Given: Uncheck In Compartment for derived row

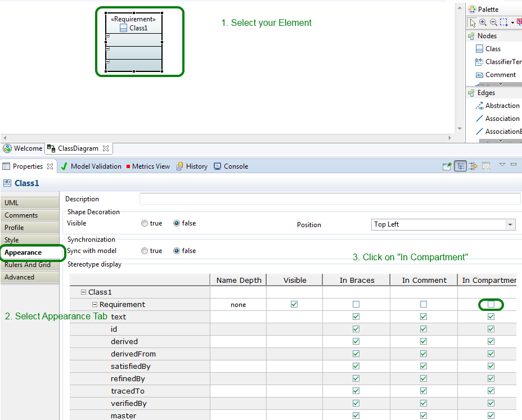Looking at the screenshot, I should click(491, 341).
